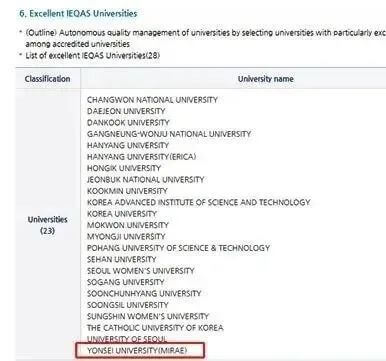This screenshot has width=386, height=361.
Task: Click Gangneung-Wonju National University entry
Action: pyautogui.click(x=169, y=134)
